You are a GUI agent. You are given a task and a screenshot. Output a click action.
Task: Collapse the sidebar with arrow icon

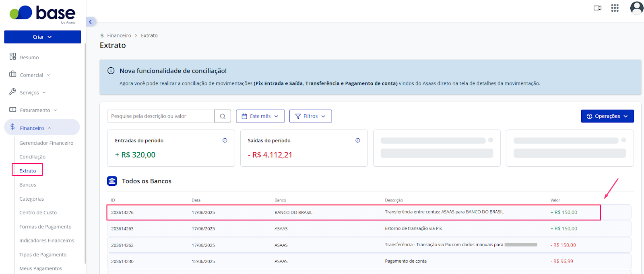coord(91,22)
